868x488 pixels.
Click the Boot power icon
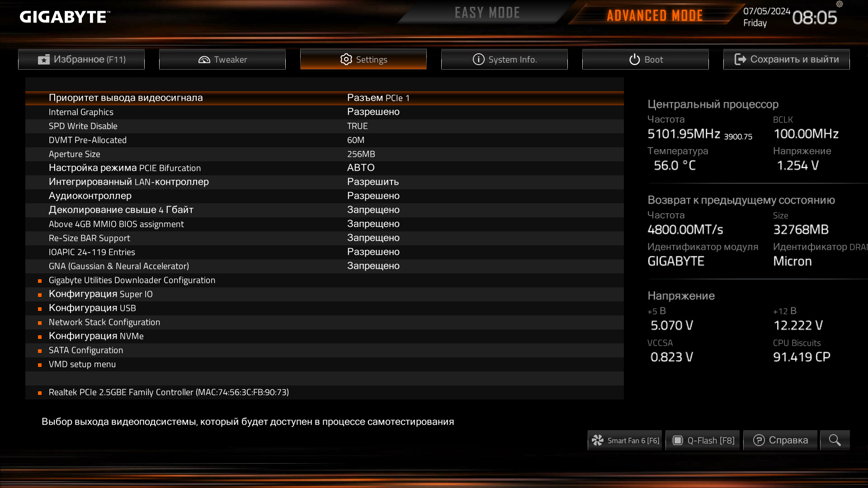635,59
